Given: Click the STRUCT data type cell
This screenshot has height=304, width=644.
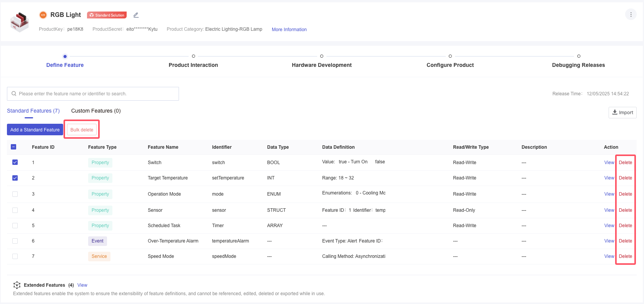Looking at the screenshot, I should [276, 210].
